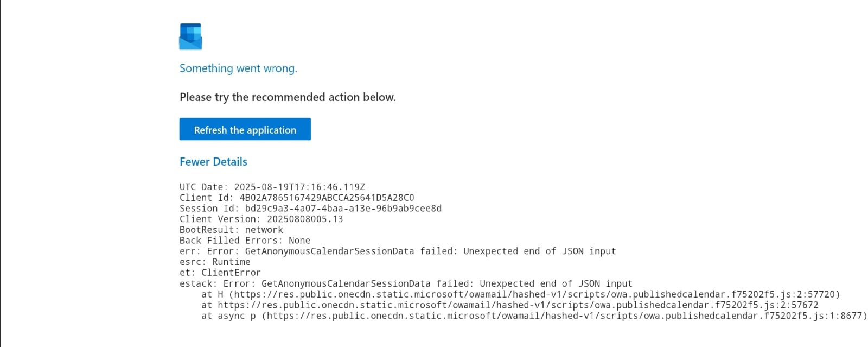This screenshot has width=868, height=347.
Task: Click the at async p stack trace line
Action: tap(534, 316)
